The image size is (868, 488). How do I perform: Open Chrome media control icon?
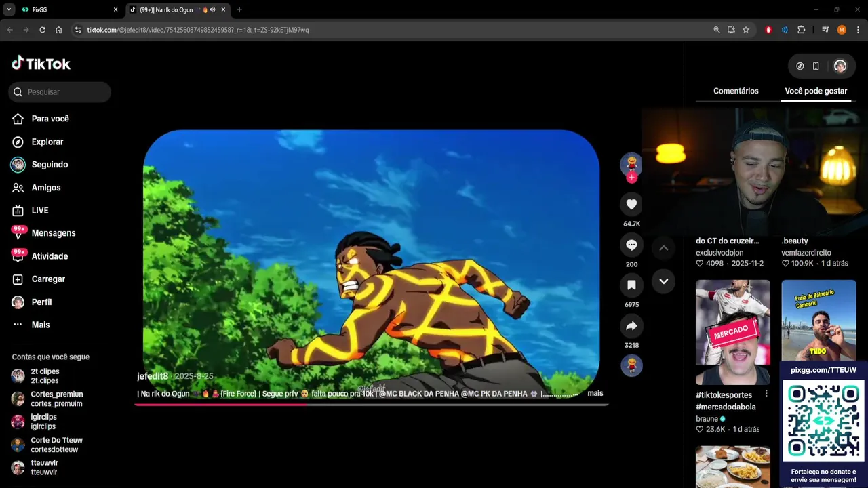(x=825, y=30)
